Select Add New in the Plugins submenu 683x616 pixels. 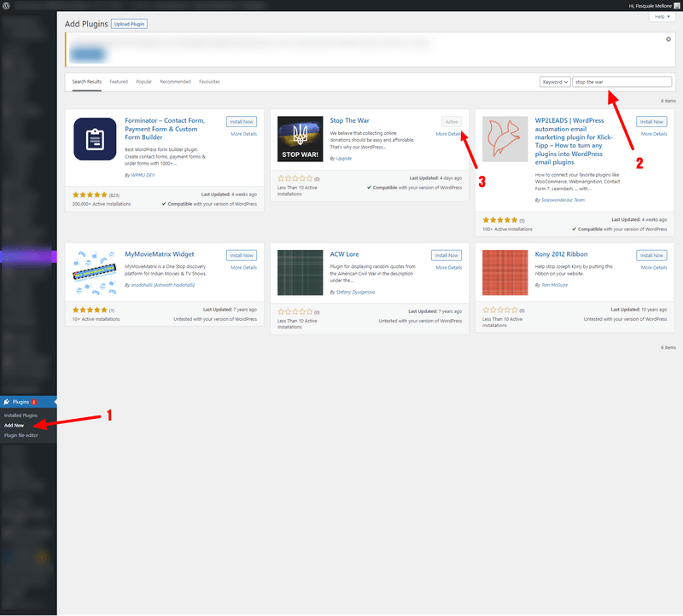(x=14, y=426)
